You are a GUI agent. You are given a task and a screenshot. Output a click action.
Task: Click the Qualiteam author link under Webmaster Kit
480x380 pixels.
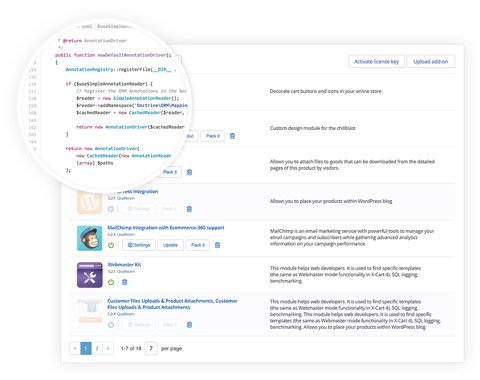click(126, 272)
